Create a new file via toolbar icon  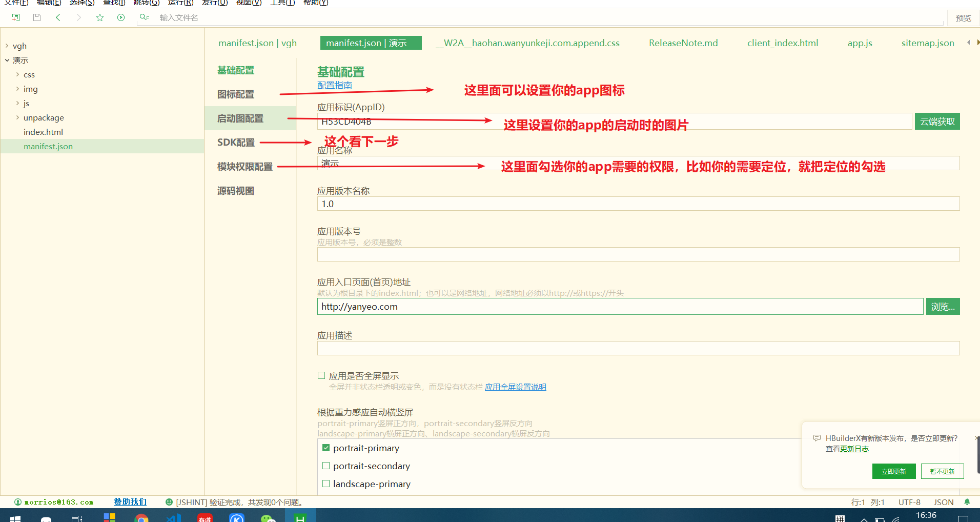15,17
